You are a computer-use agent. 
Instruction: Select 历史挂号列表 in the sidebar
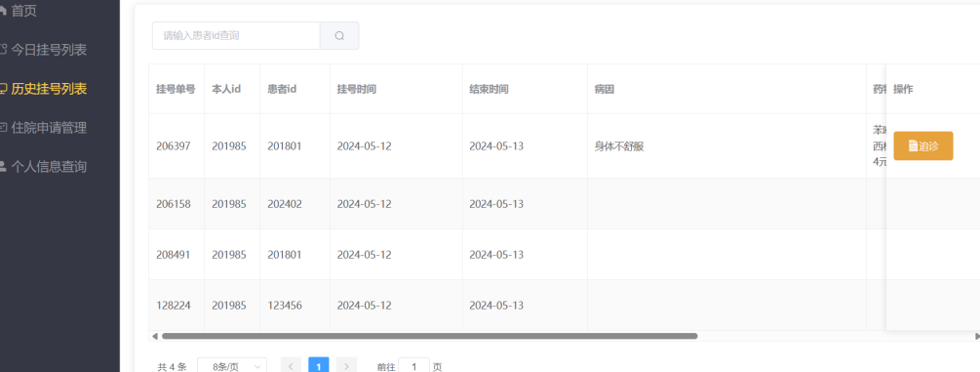tap(48, 89)
